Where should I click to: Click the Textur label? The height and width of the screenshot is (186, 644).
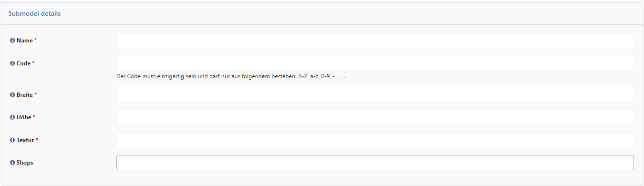pos(25,140)
